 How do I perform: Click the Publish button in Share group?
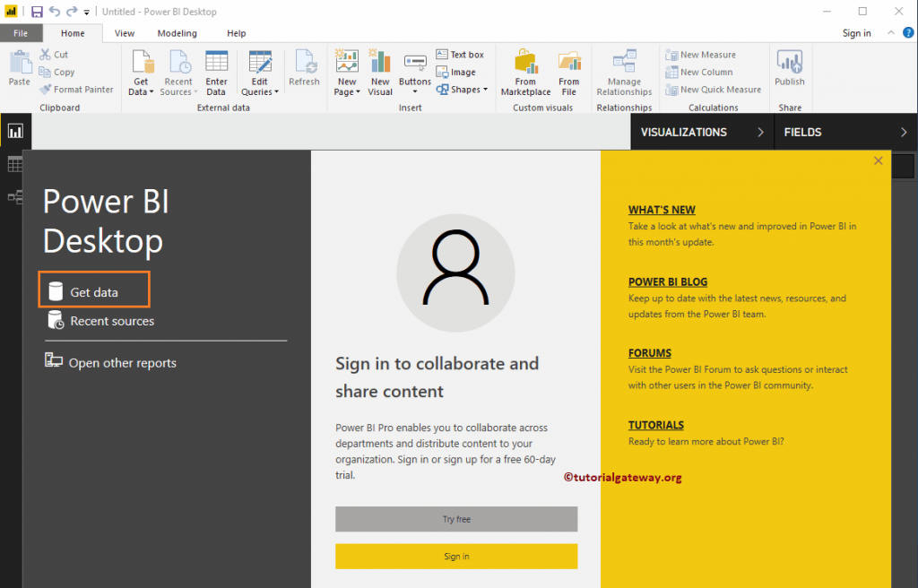(x=789, y=72)
